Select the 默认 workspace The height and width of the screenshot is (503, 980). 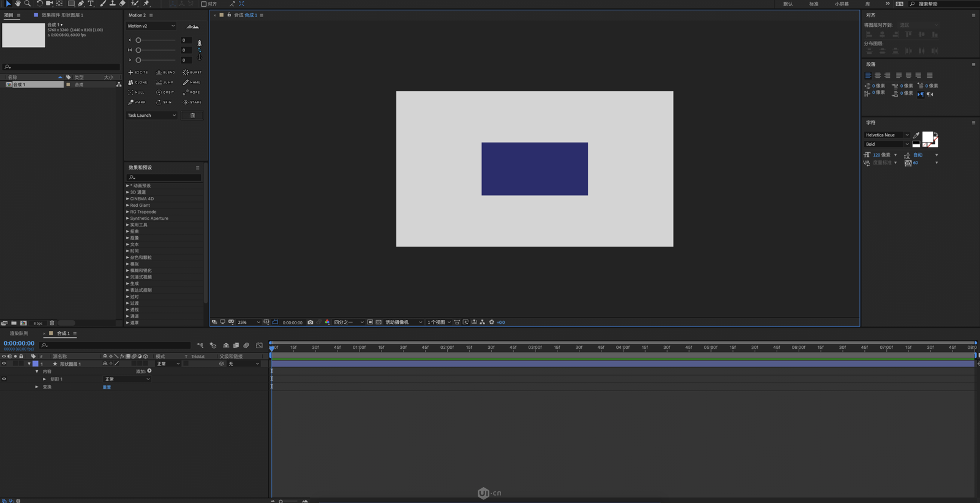click(x=788, y=4)
